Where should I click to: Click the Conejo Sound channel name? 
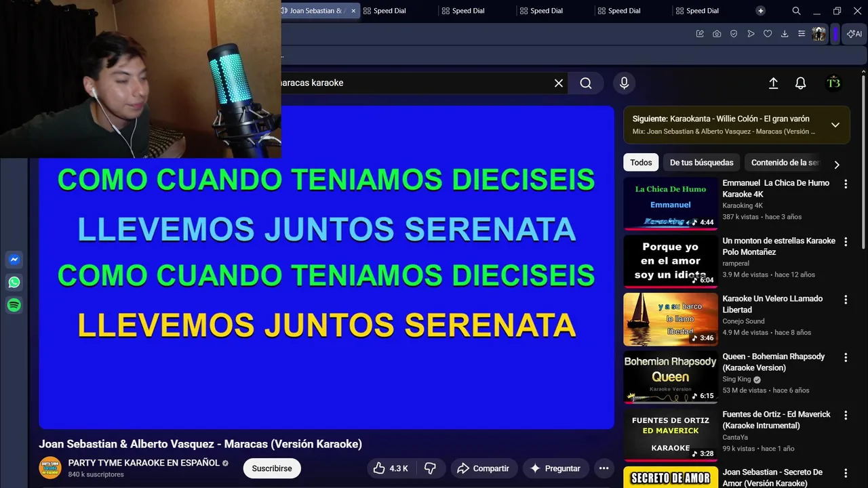click(743, 321)
